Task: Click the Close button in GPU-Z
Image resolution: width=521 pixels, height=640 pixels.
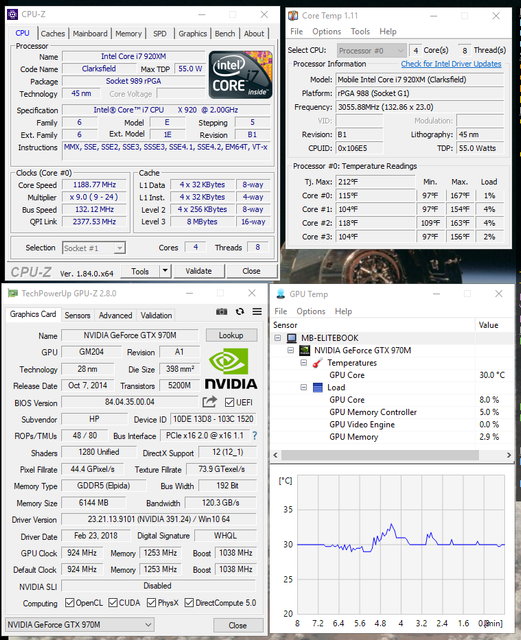Action: click(238, 625)
